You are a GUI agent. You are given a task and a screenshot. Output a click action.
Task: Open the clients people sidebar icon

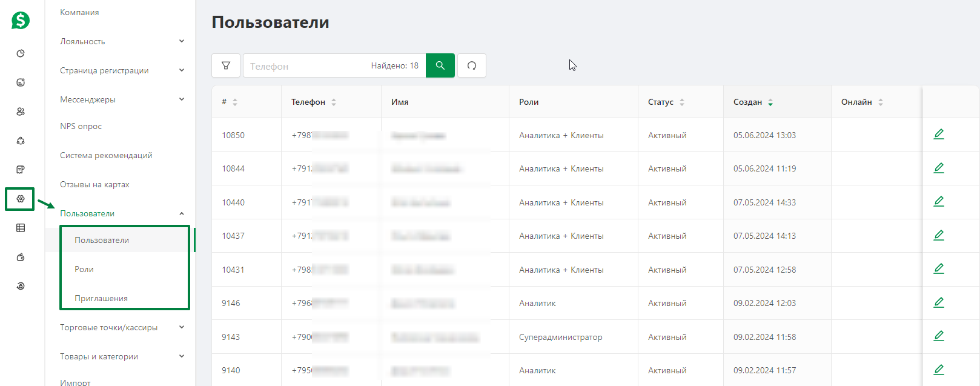(21, 111)
